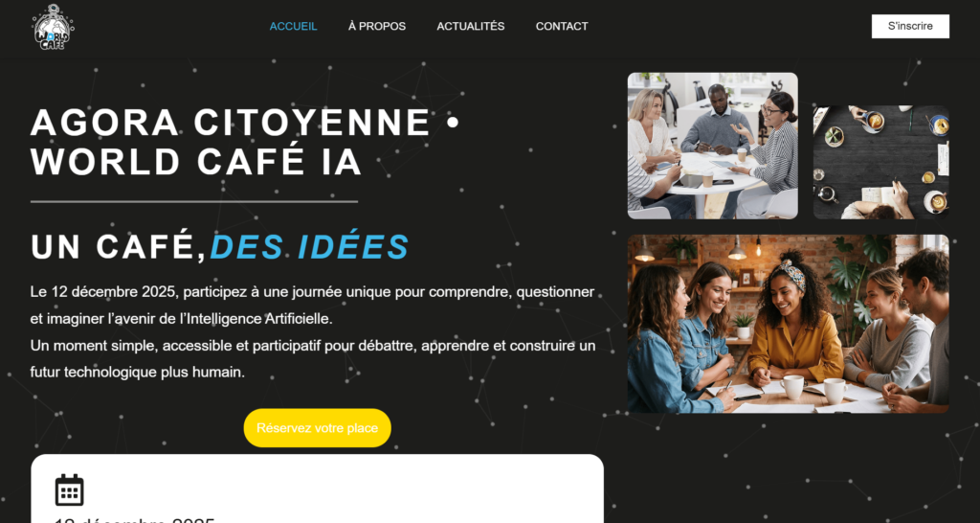Click the paragraph starting Le 12 décembre 2025
980x523 pixels.
313,306
